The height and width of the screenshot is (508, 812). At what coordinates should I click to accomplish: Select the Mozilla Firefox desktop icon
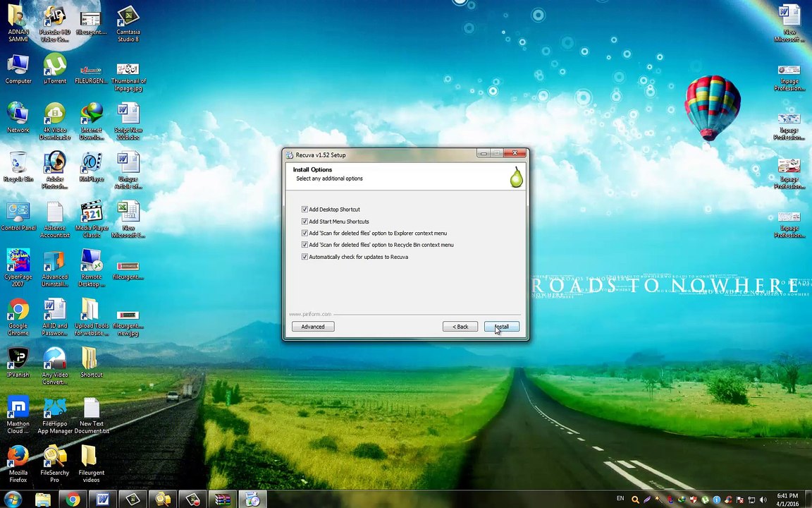(18, 464)
